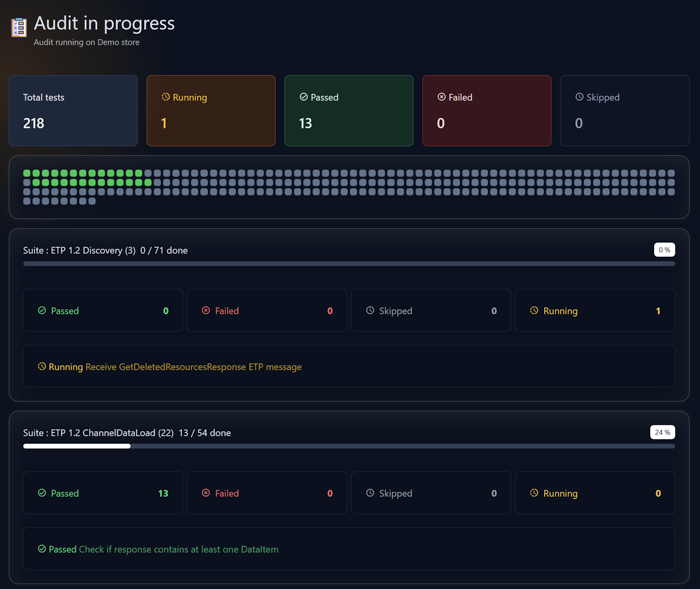Select the Failed 0 summary card
700x589 pixels.
coord(486,111)
